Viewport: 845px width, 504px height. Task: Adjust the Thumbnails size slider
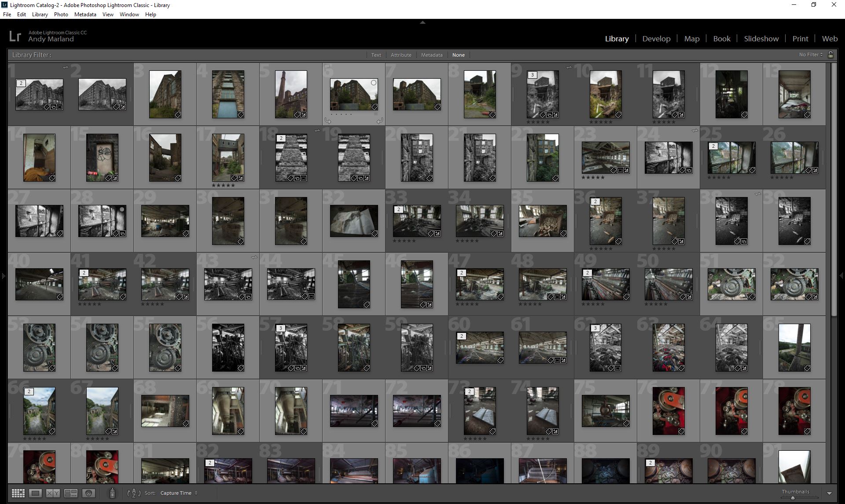793,498
